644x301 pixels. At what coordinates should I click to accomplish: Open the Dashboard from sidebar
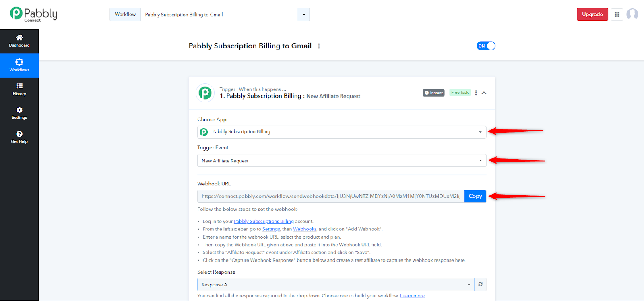[x=19, y=41]
